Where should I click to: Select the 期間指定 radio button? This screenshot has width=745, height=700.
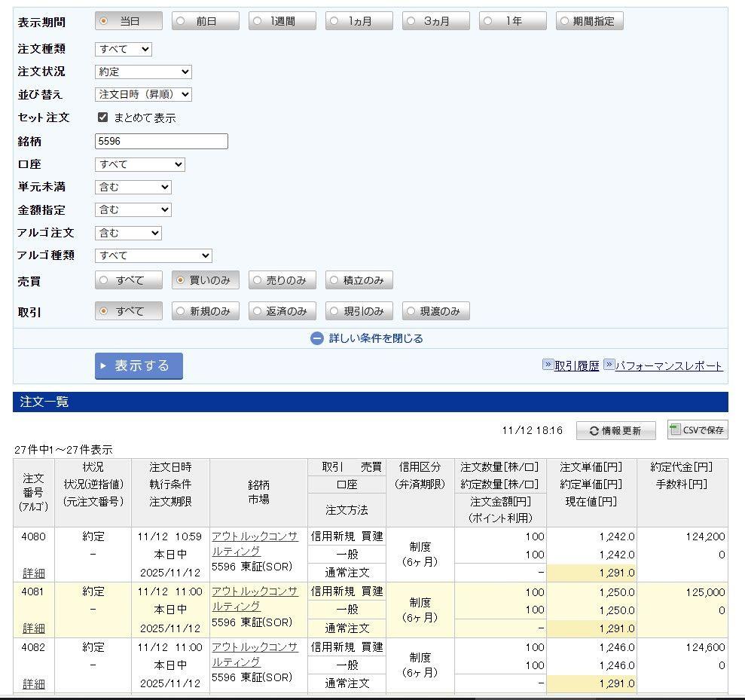pos(564,20)
